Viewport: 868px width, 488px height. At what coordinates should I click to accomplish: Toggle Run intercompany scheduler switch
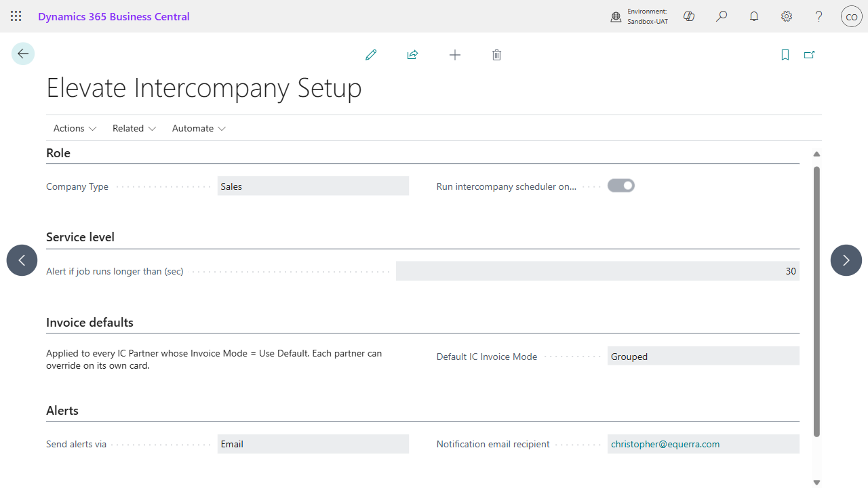(621, 186)
